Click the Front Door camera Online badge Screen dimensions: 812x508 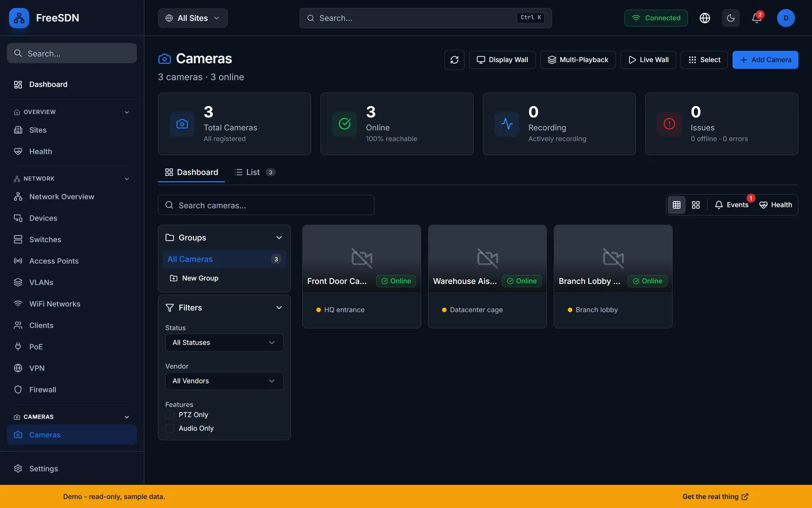[x=396, y=281]
